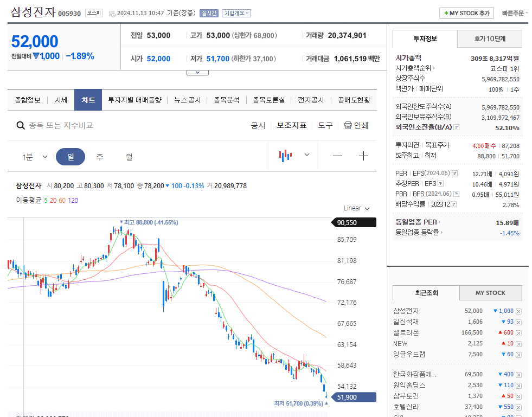The image size is (532, 417).
Task: Open the 투자자별 매매동향 tab
Action: (x=134, y=100)
